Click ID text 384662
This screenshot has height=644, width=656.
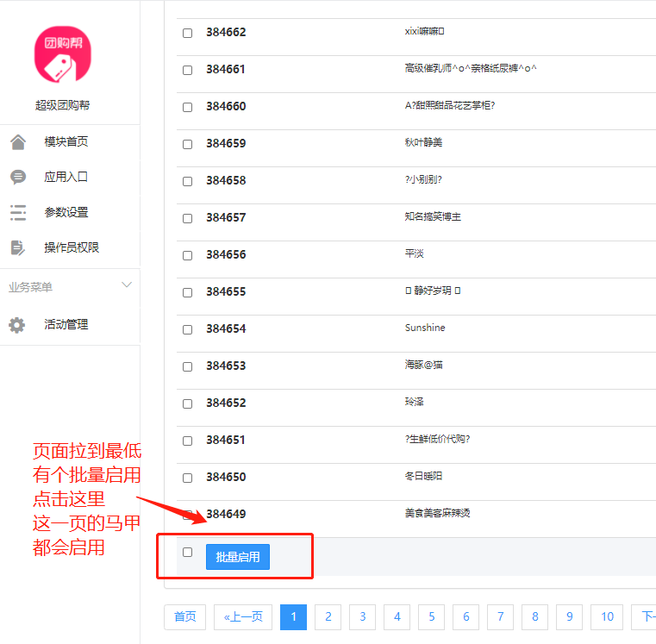226,32
